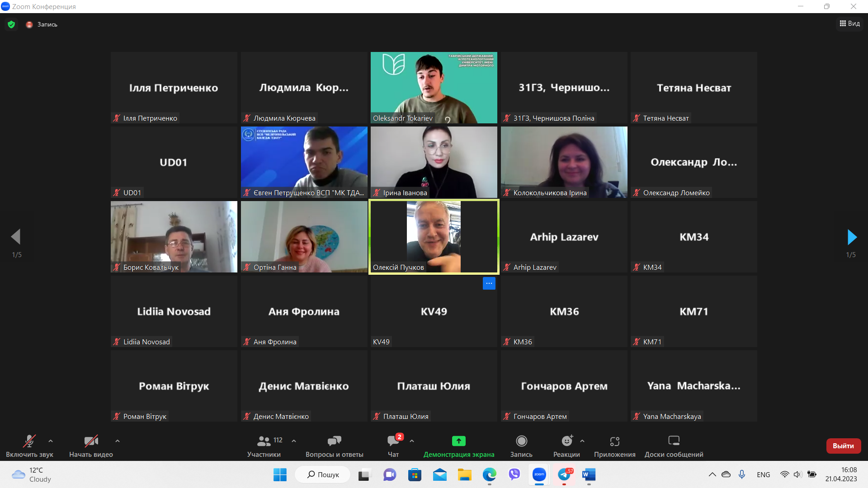The height and width of the screenshot is (488, 868).
Task: Expand the video options arrow
Action: click(118, 441)
